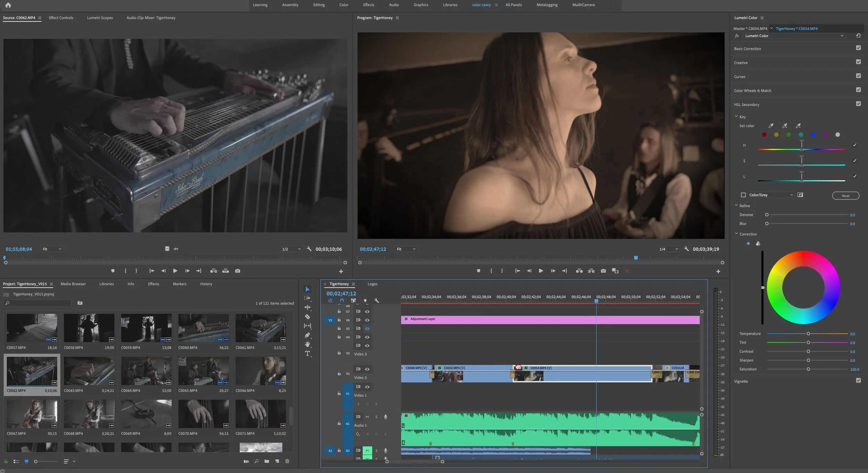The width and height of the screenshot is (868, 473).
Task: Click the Home icon at top left
Action: pos(8,5)
